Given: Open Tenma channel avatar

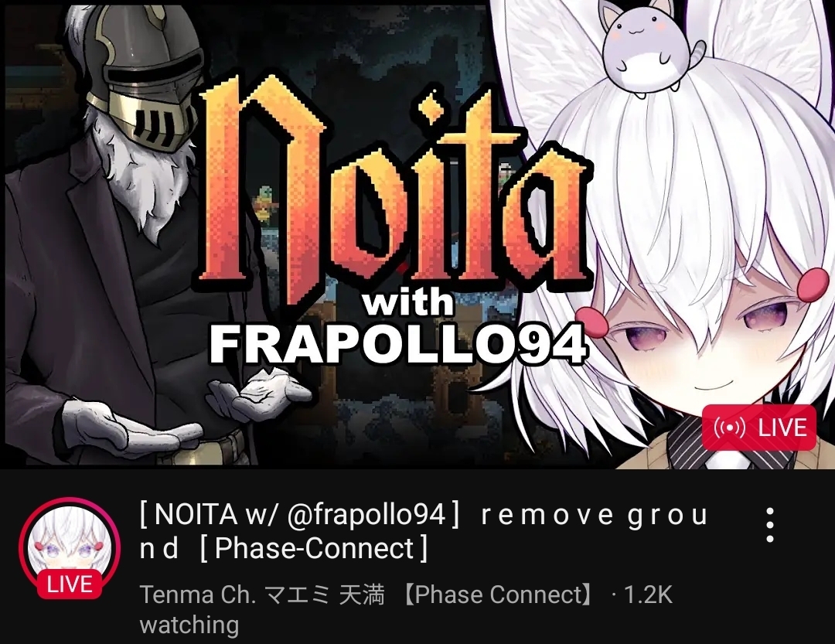Looking at the screenshot, I should coord(70,548).
